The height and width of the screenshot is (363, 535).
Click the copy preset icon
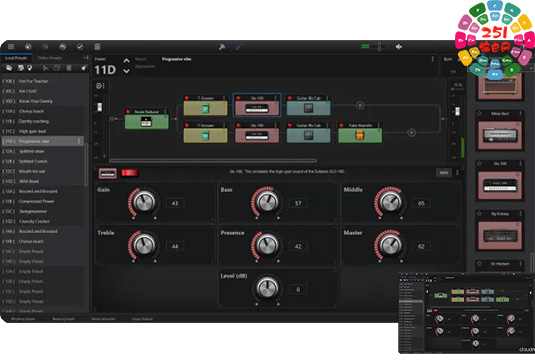point(57,68)
